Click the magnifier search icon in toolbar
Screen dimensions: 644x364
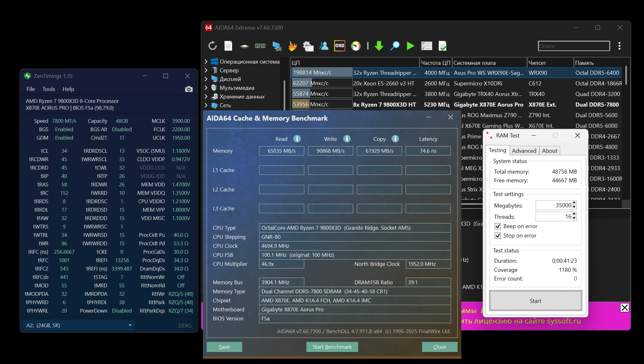395,46
